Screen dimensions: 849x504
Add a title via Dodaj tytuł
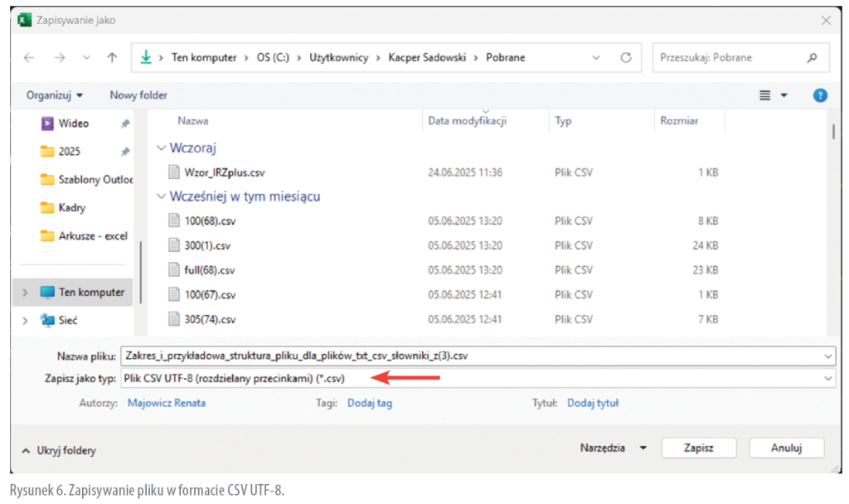pos(593,403)
